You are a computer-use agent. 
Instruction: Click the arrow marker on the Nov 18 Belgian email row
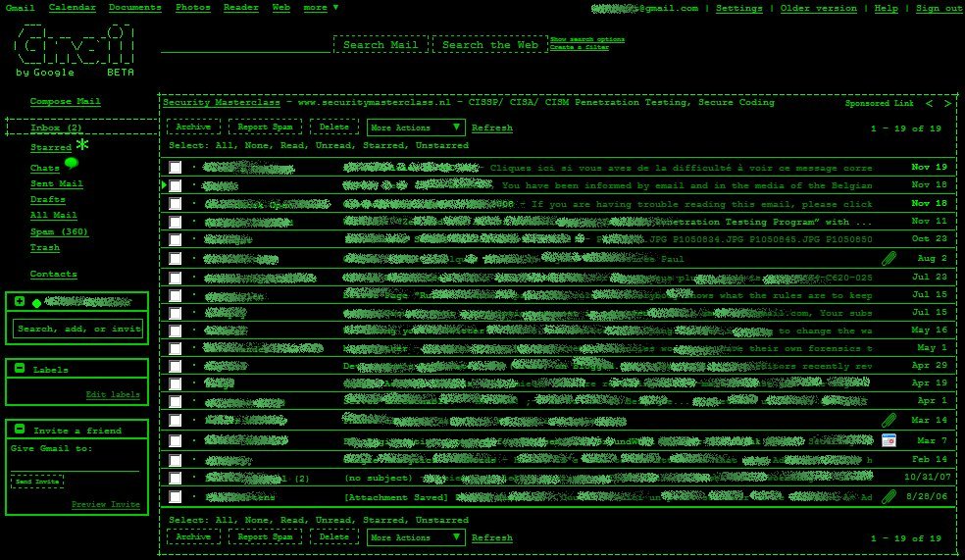pyautogui.click(x=164, y=184)
